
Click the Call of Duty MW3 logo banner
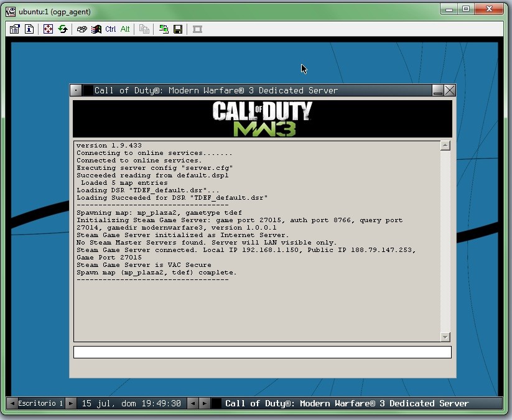coord(262,119)
